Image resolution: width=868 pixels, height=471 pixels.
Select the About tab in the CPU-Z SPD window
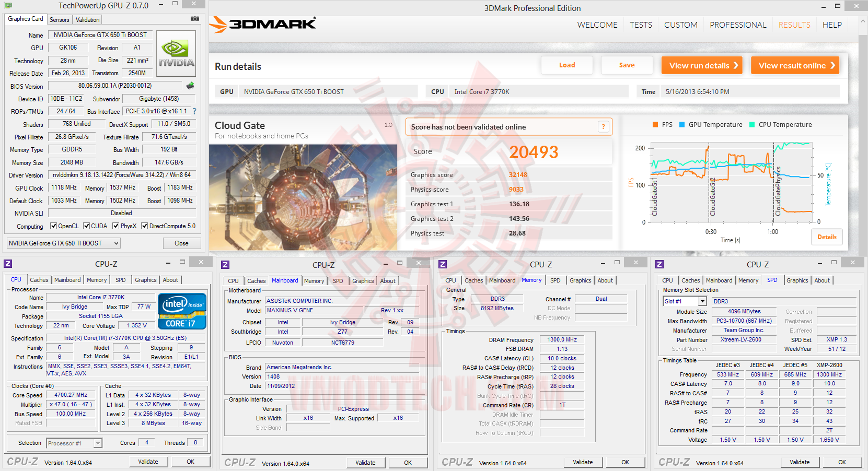822,280
